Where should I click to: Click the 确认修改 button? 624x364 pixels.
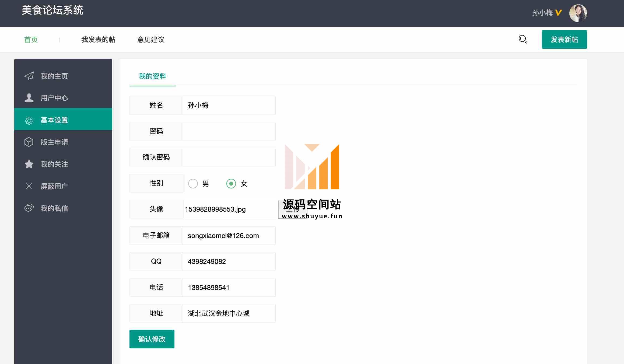[152, 339]
